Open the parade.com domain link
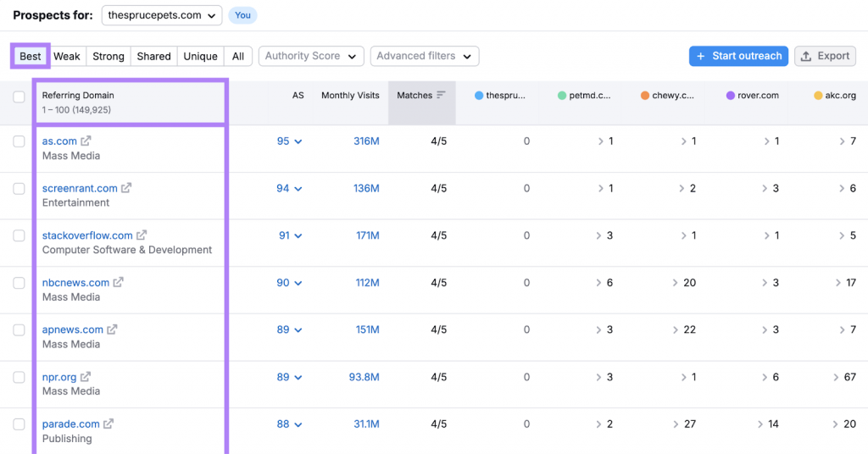The width and height of the screenshot is (868, 454). (71, 424)
